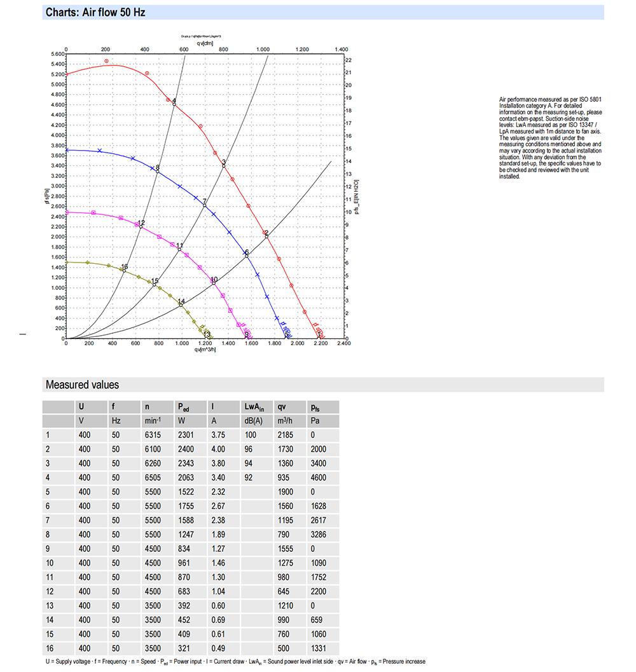Viewport: 636px width, 672px height.
Task: Select current value "0.60" in row 13
Action: point(218,606)
